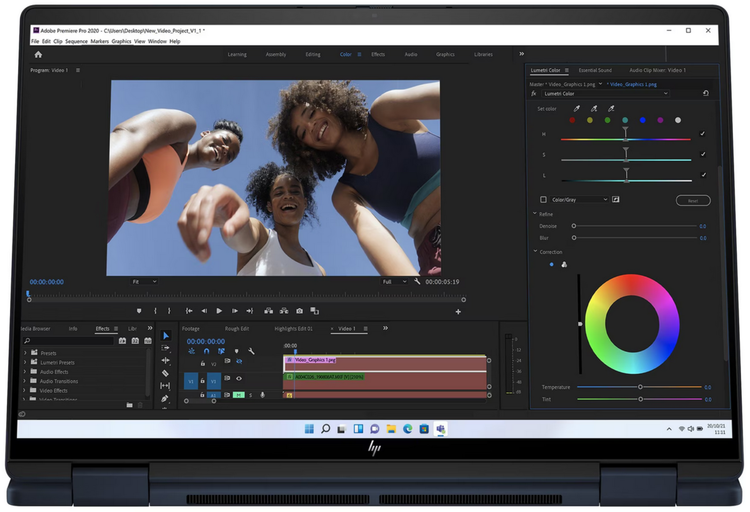
Task: Open the Markers menu
Action: click(x=99, y=41)
